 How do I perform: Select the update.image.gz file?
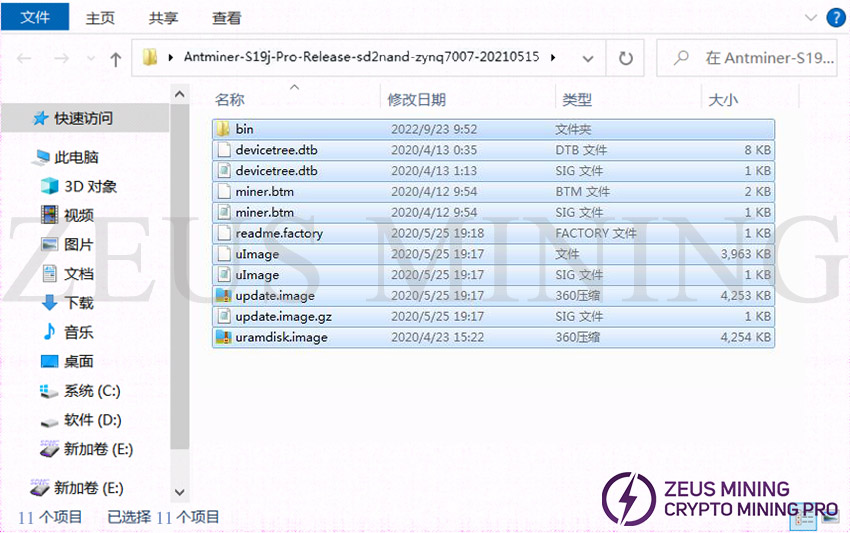point(493,316)
